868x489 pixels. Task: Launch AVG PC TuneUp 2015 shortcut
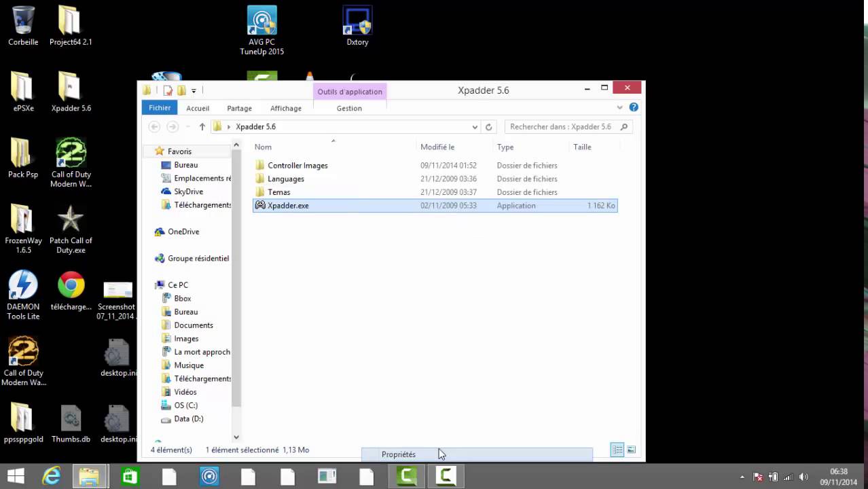[261, 31]
